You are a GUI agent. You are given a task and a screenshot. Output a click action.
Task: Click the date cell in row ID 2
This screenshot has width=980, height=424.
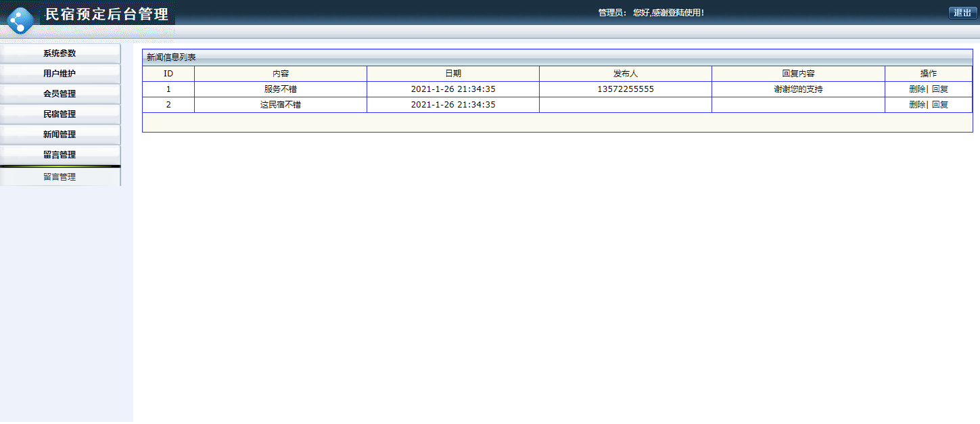coord(453,105)
